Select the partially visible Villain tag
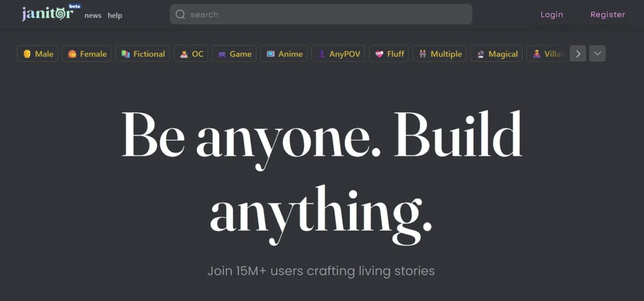This screenshot has height=301, width=644. [548, 54]
